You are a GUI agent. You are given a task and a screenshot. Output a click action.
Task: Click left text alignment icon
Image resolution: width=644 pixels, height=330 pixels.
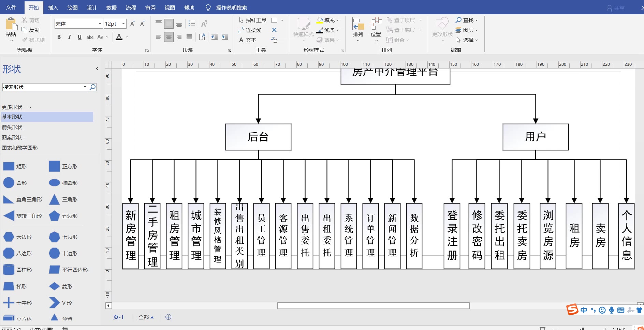point(159,37)
